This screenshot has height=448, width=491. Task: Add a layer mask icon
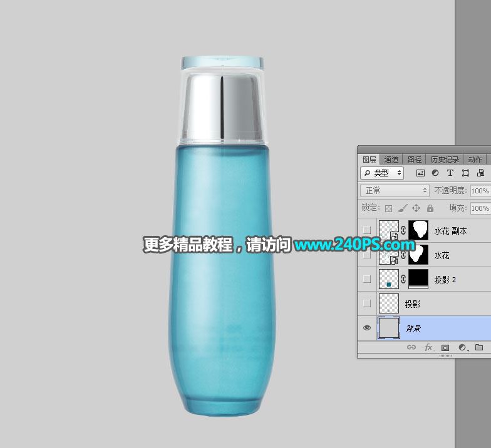click(445, 348)
